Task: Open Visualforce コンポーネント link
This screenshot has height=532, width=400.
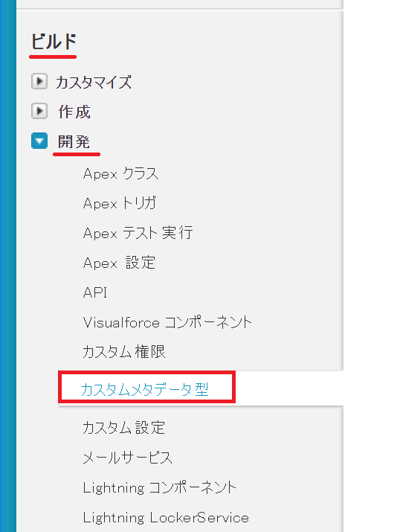Action: (x=167, y=322)
